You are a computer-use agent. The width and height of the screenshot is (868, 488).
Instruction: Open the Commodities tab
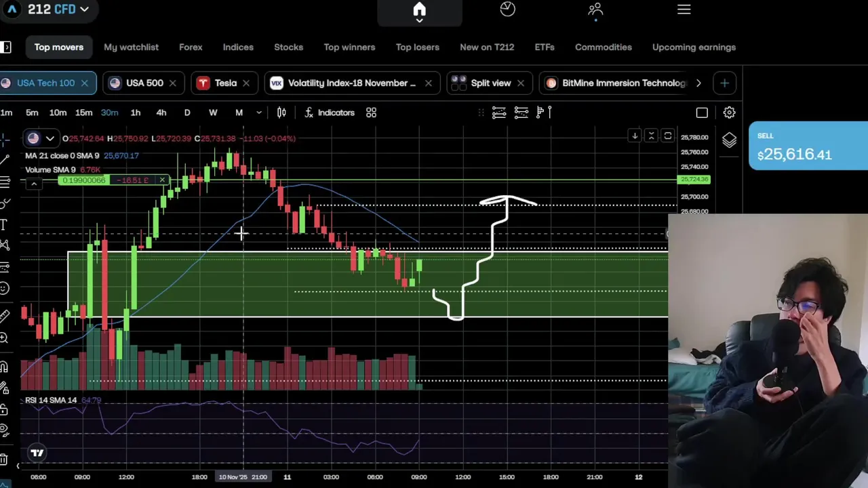[603, 47]
